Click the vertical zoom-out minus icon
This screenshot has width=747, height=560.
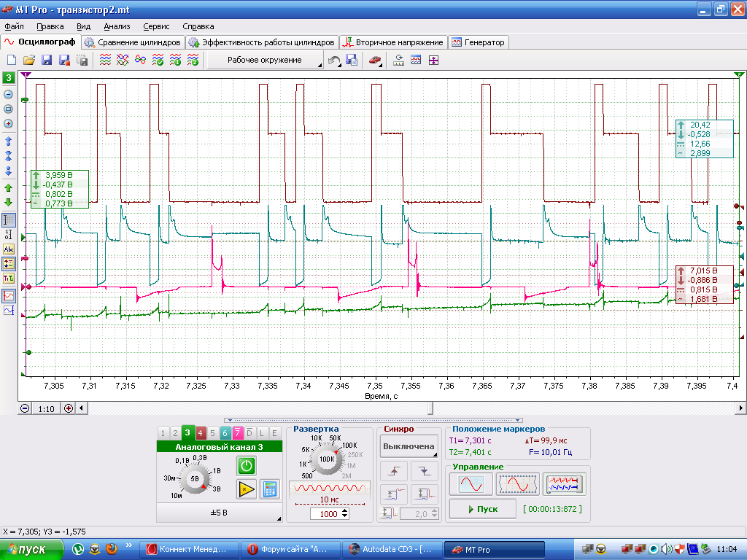(x=8, y=94)
